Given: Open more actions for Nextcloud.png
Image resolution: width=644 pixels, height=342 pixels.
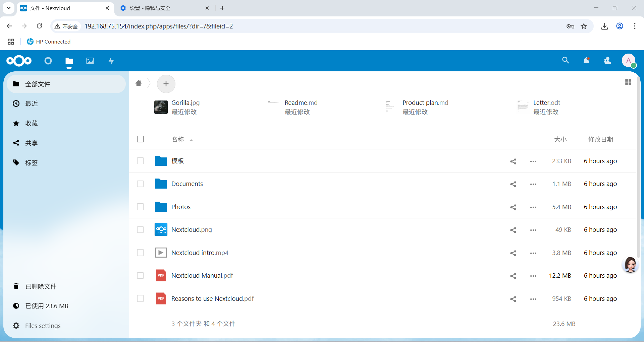Looking at the screenshot, I should pyautogui.click(x=533, y=230).
